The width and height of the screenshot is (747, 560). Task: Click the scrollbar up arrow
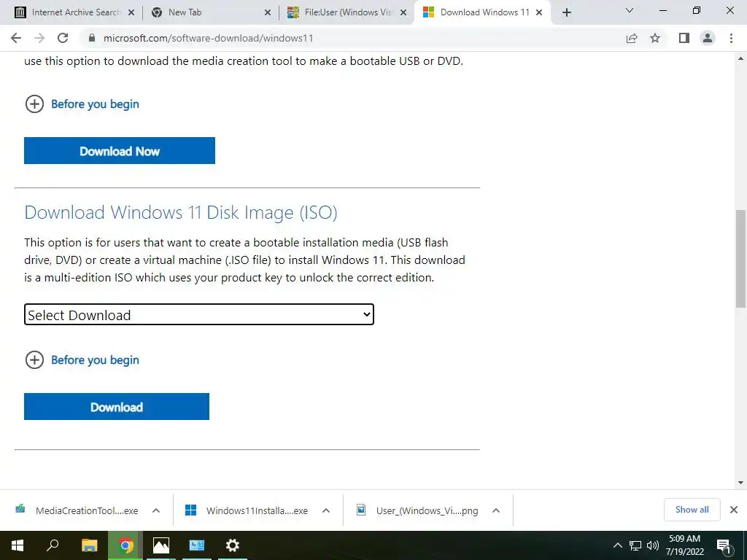740,58
